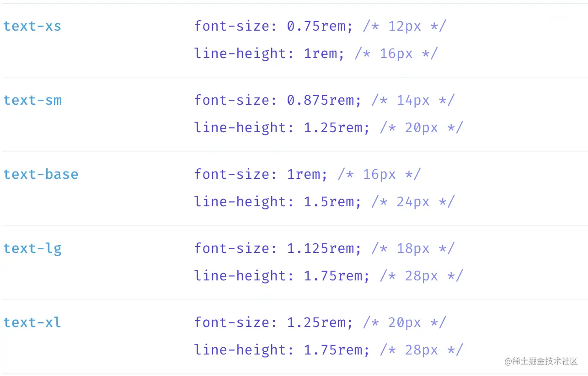Image resolution: width=588 pixels, height=376 pixels.
Task: Click the font-size: 1.125rem declaration
Action: (x=278, y=248)
